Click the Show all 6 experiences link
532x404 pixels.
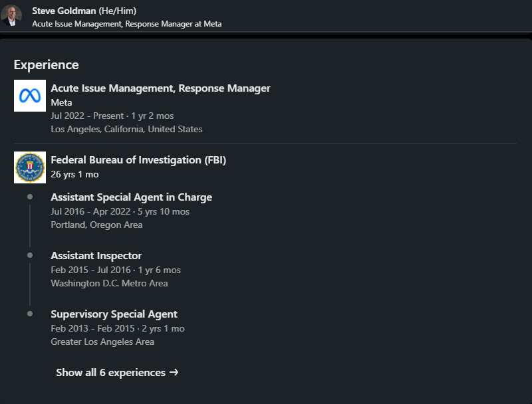[110, 373]
